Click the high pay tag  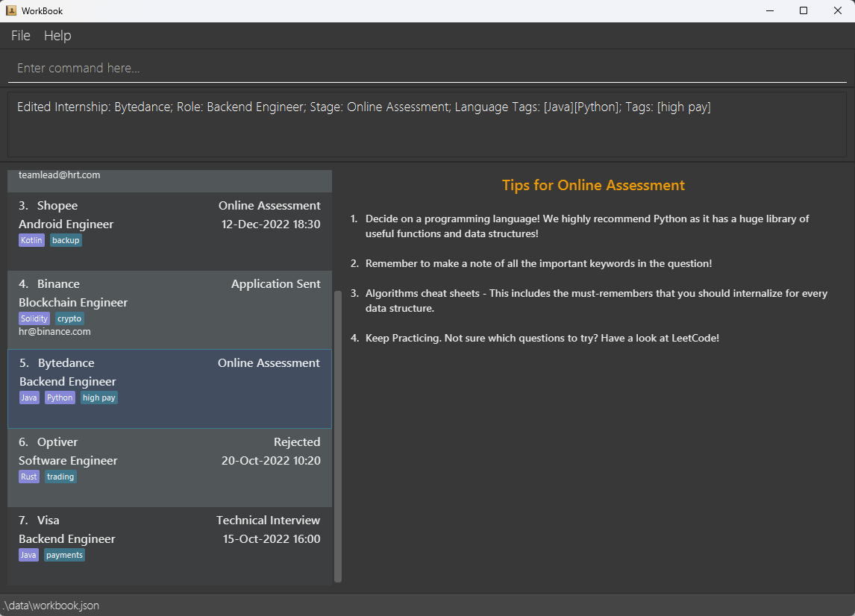[99, 397]
